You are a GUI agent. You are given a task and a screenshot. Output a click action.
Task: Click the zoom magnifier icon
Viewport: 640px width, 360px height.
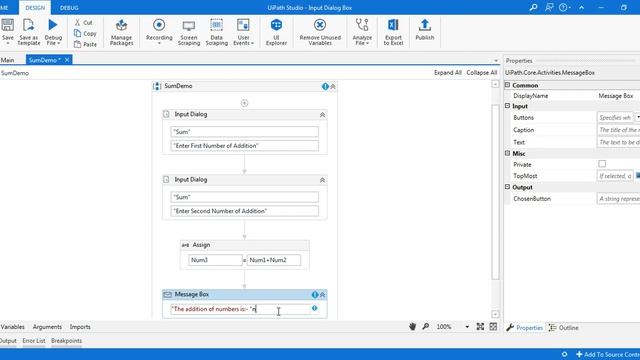click(x=425, y=327)
